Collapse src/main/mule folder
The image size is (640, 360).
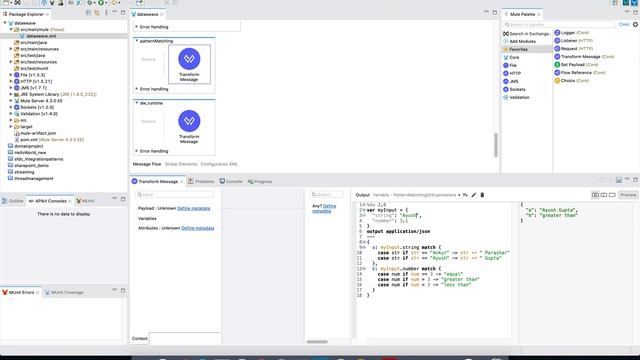coord(11,29)
